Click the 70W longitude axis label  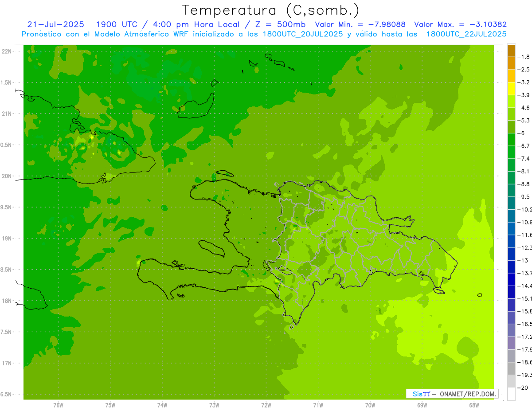pos(370,405)
